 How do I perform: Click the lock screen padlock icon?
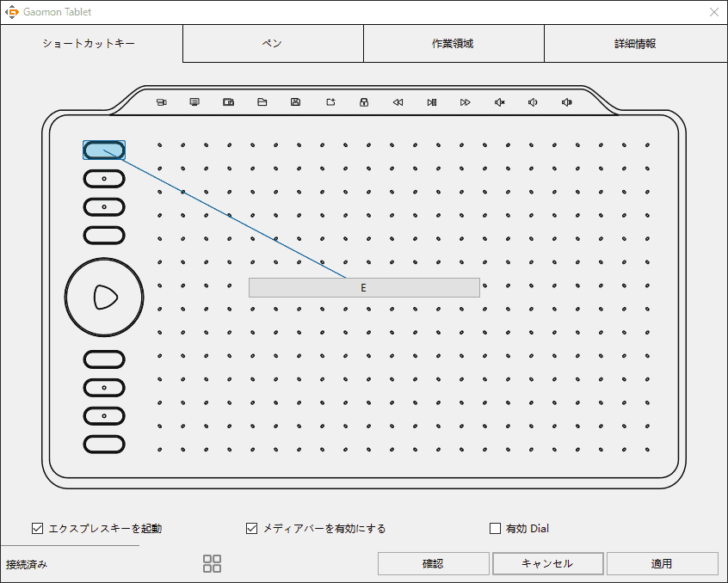(364, 102)
